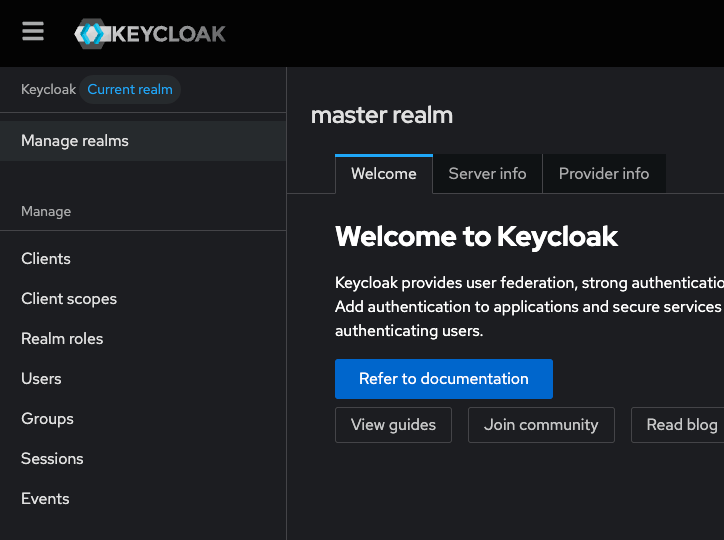This screenshot has height=540, width=724.
Task: Click Refer to documentation button
Action: point(444,379)
